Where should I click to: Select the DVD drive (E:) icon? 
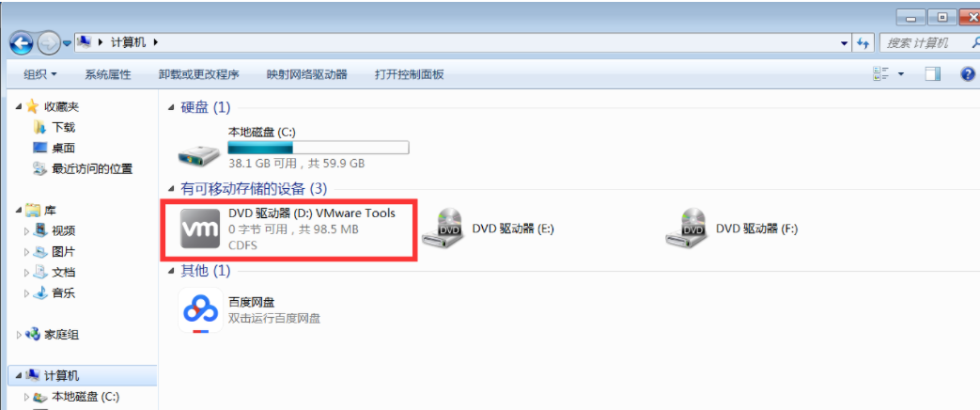(443, 229)
